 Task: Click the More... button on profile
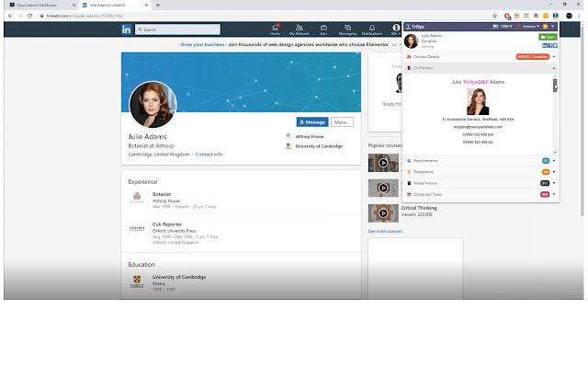point(342,122)
